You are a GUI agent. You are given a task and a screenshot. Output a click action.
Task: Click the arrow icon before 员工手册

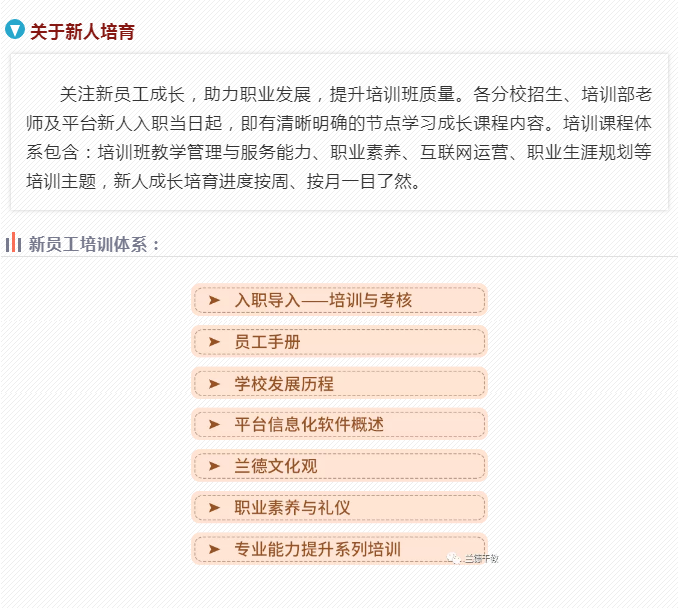[x=213, y=341]
